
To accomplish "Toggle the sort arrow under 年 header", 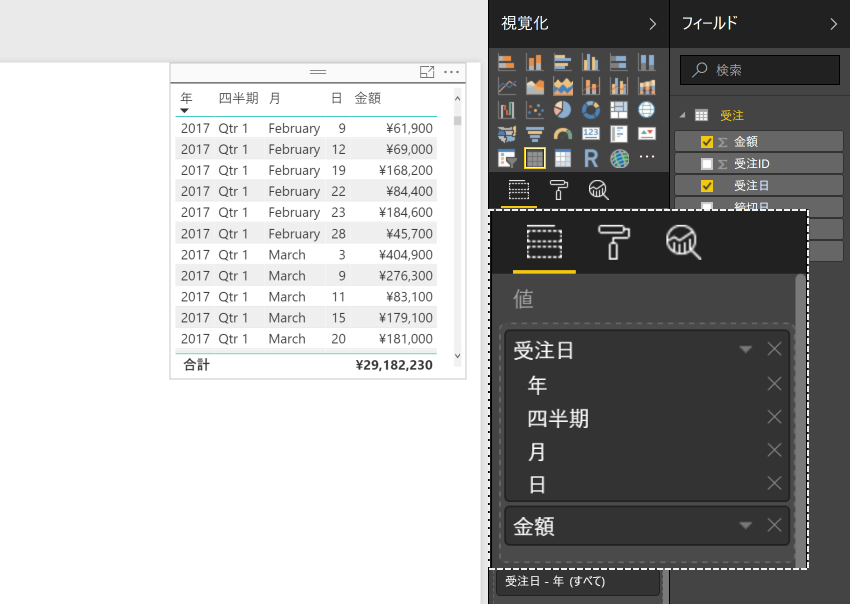I will pyautogui.click(x=184, y=111).
